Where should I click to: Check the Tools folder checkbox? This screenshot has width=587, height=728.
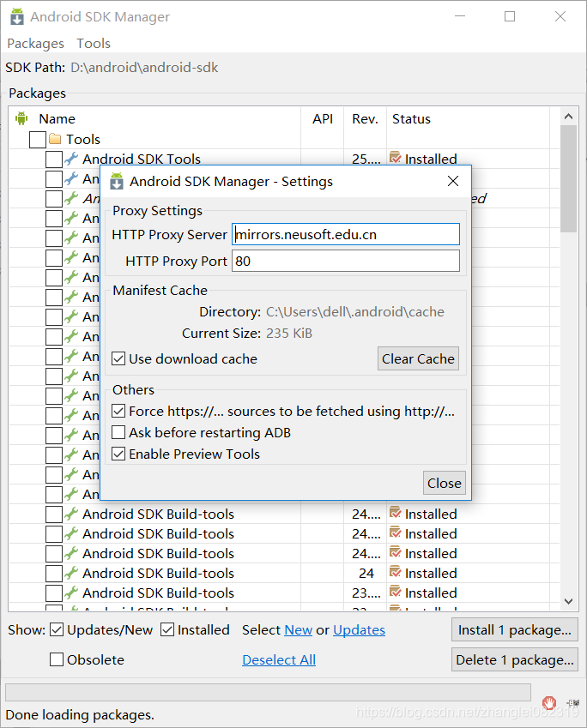[x=37, y=139]
